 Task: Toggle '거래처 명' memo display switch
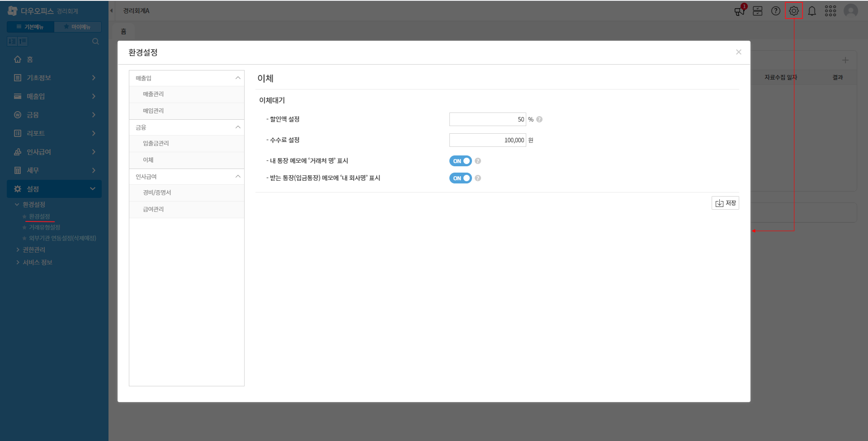[460, 161]
